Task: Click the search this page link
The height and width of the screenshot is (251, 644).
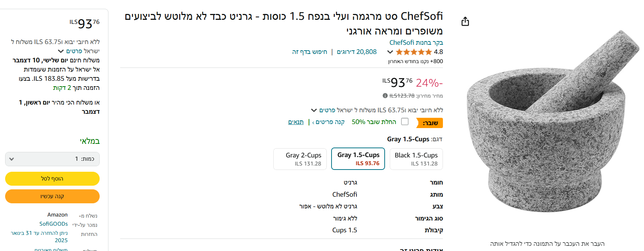Action: [310, 52]
